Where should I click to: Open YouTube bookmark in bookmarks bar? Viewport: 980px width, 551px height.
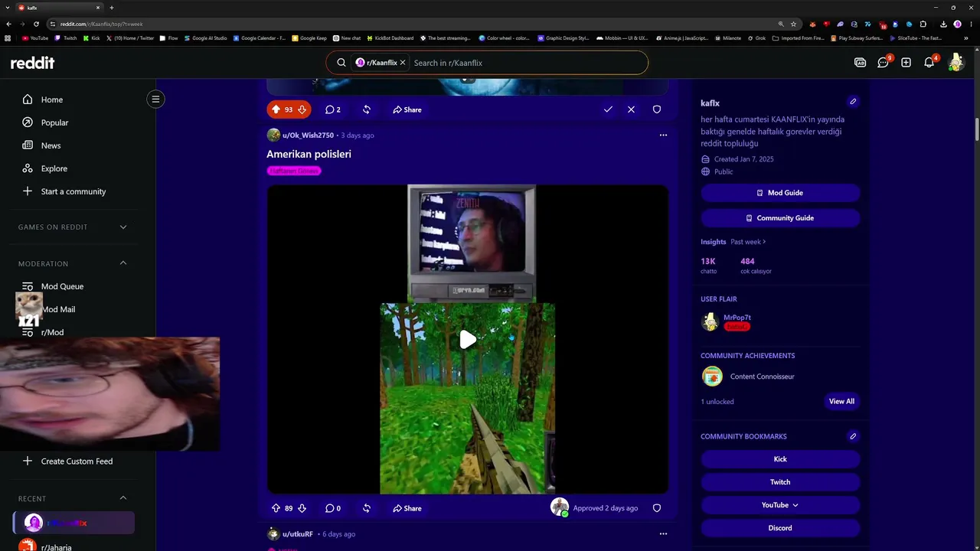coord(35,37)
